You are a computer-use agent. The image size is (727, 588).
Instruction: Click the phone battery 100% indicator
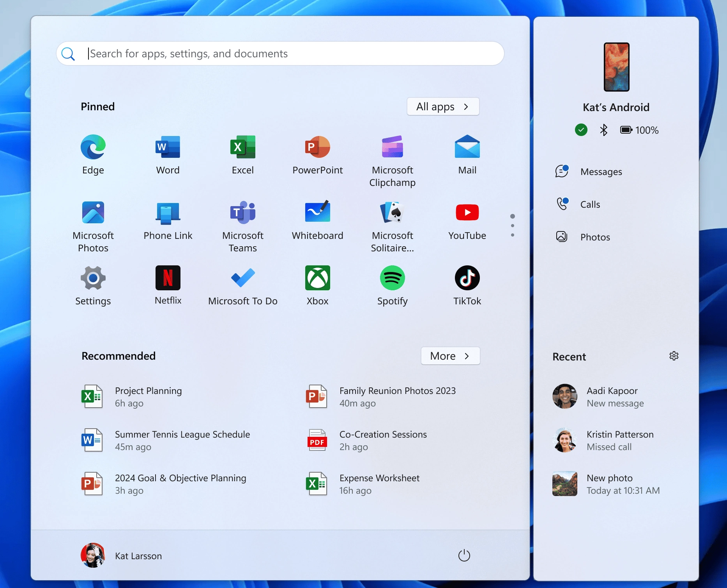click(639, 130)
